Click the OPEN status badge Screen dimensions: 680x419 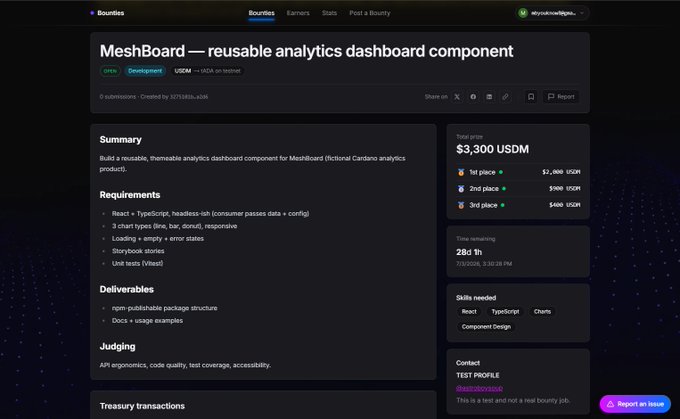click(110, 71)
